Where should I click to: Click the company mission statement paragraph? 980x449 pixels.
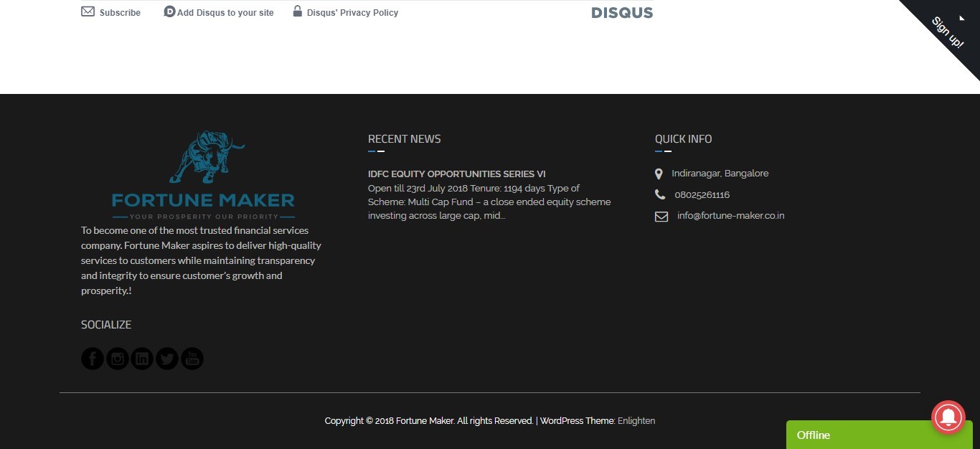[202, 260]
